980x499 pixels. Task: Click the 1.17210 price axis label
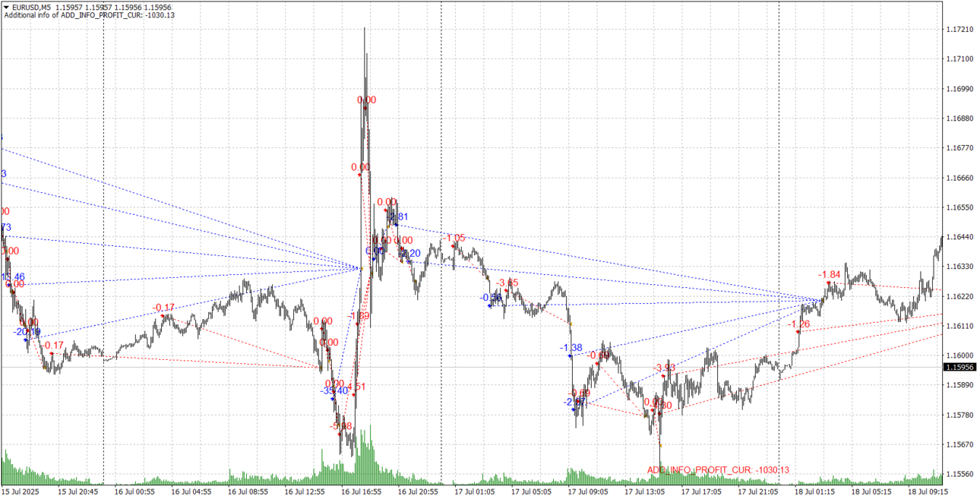click(959, 29)
